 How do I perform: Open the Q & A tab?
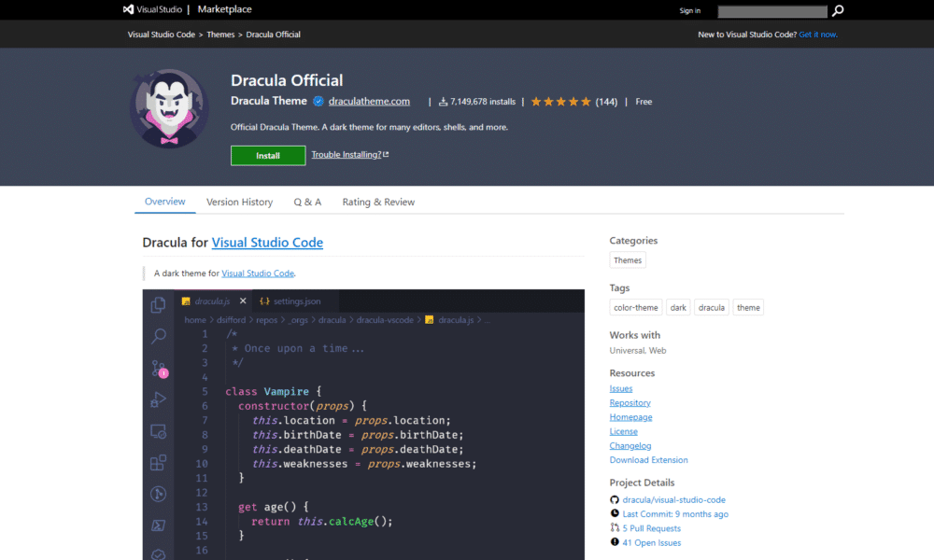tap(307, 203)
